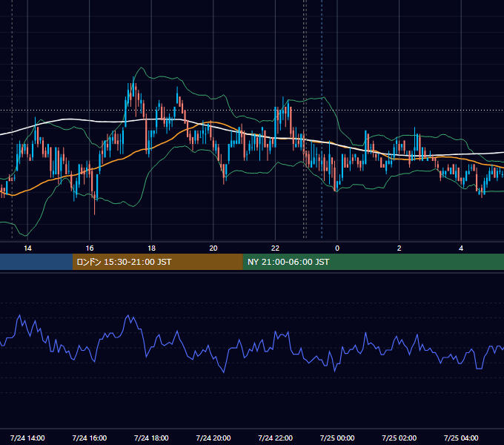This screenshot has height=445, width=504.
Task: Click hour label 0 on price chart axis
Action: [x=337, y=248]
